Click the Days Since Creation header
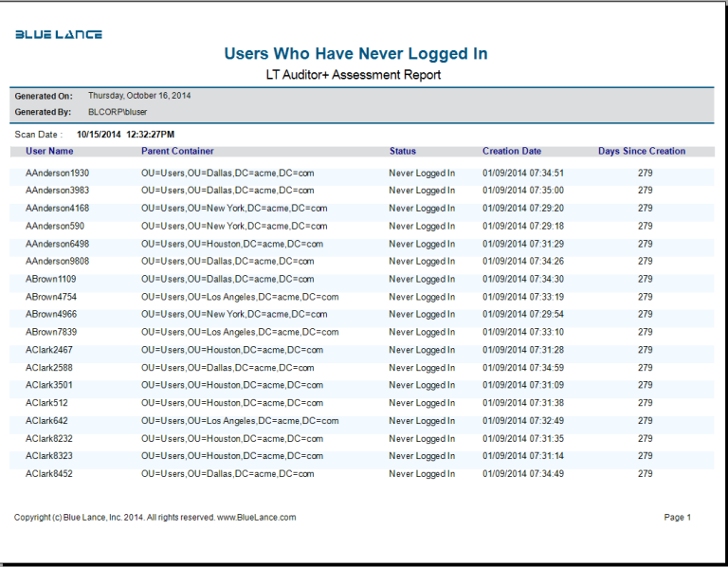 click(x=642, y=151)
